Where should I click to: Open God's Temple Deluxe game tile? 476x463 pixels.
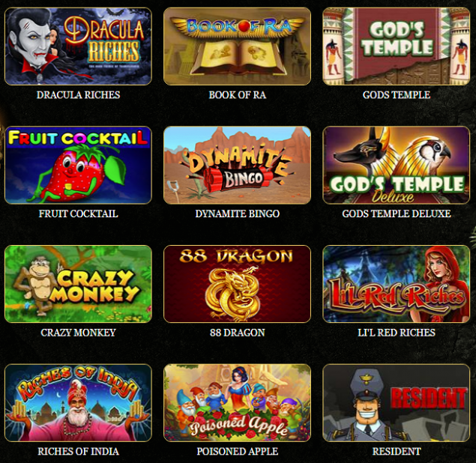coord(396,165)
